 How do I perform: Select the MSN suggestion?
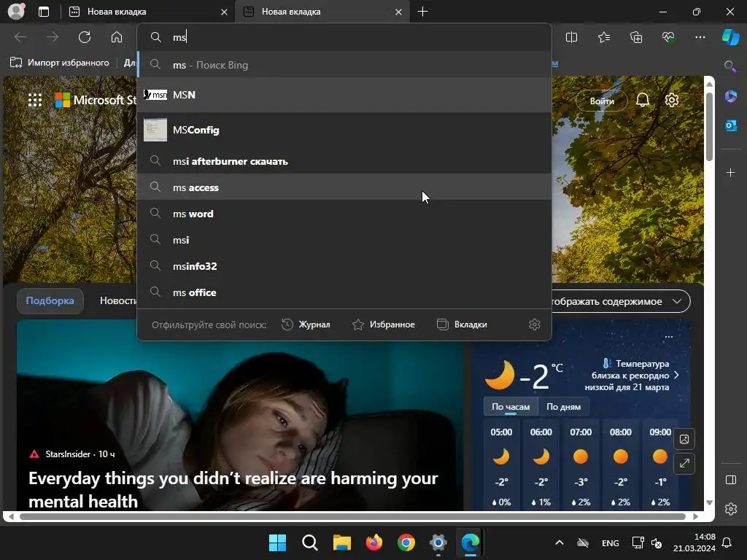[344, 95]
